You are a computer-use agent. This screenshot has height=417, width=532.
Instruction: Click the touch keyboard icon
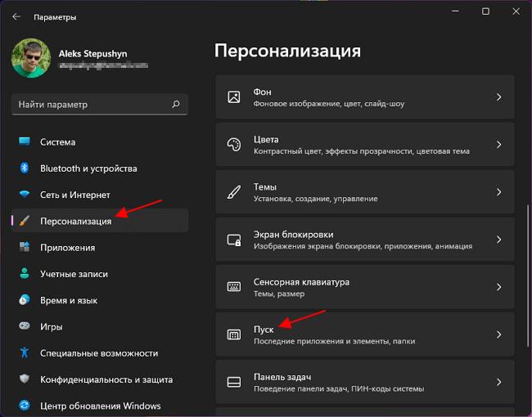234,287
